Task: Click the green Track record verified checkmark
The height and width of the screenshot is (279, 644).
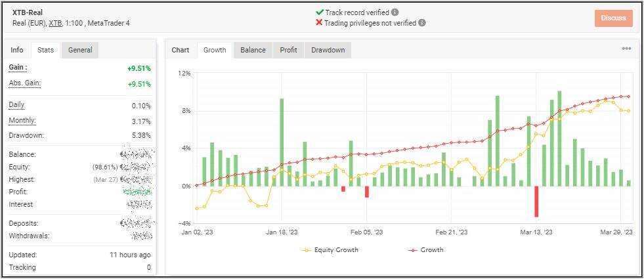Action: pos(319,12)
